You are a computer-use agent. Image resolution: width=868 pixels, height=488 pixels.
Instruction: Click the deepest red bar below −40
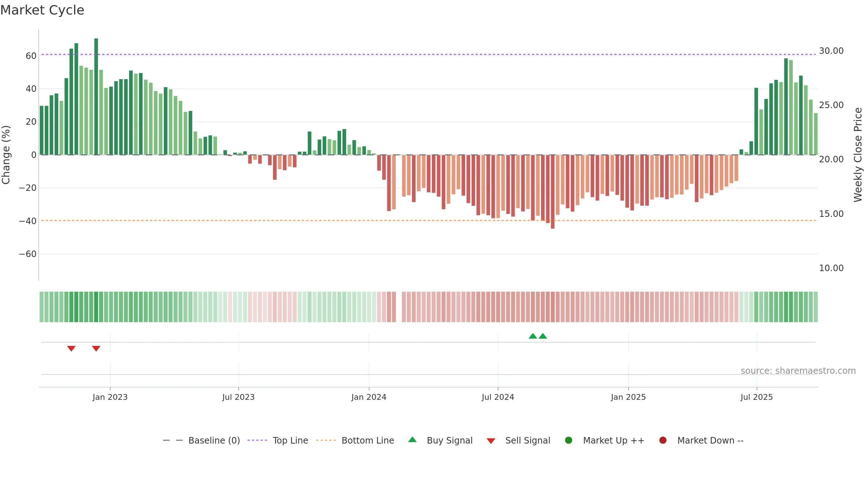553,192
